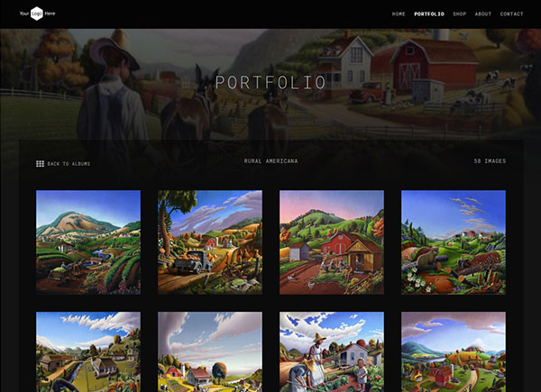The image size is (541, 392).
Task: Click the Portfolio banner heading
Action: [270, 82]
